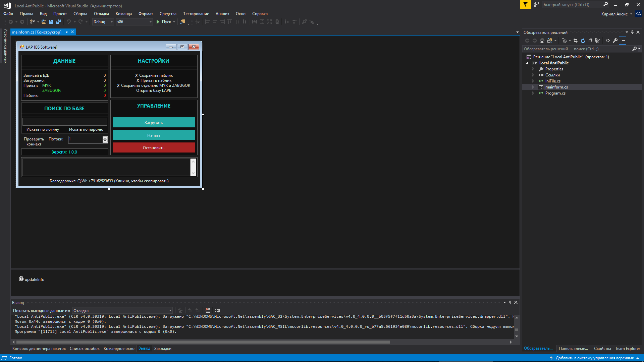Open the Файл menu
Viewport: 644px width, 362px height.
(8, 14)
